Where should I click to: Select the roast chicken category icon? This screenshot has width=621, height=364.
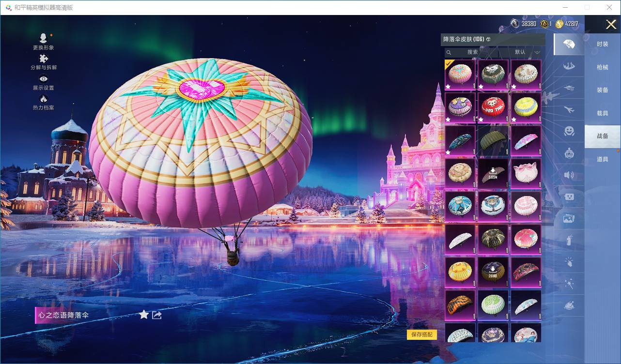[569, 306]
